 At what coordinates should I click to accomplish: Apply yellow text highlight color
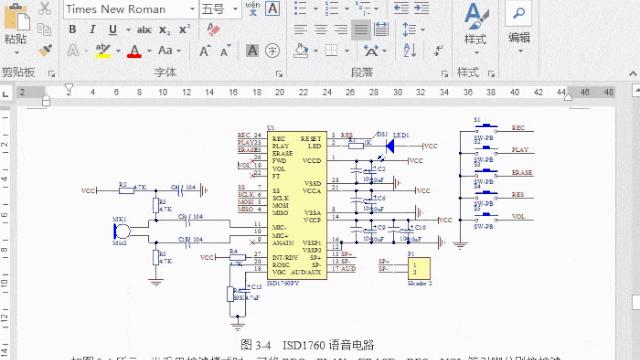103,51
